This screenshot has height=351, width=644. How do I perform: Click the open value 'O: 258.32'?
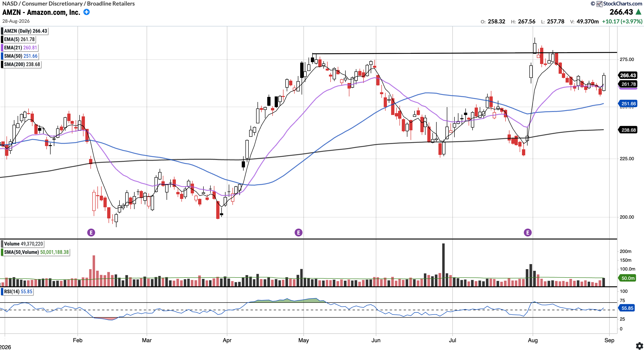click(493, 22)
